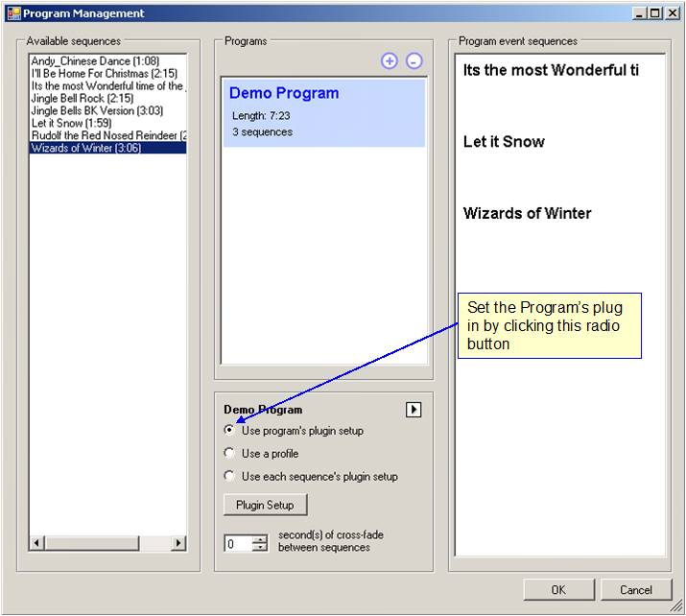Select Rudolf the Red Nosed Reindeer sequence
Screen dimensions: 686x616
pos(107,135)
